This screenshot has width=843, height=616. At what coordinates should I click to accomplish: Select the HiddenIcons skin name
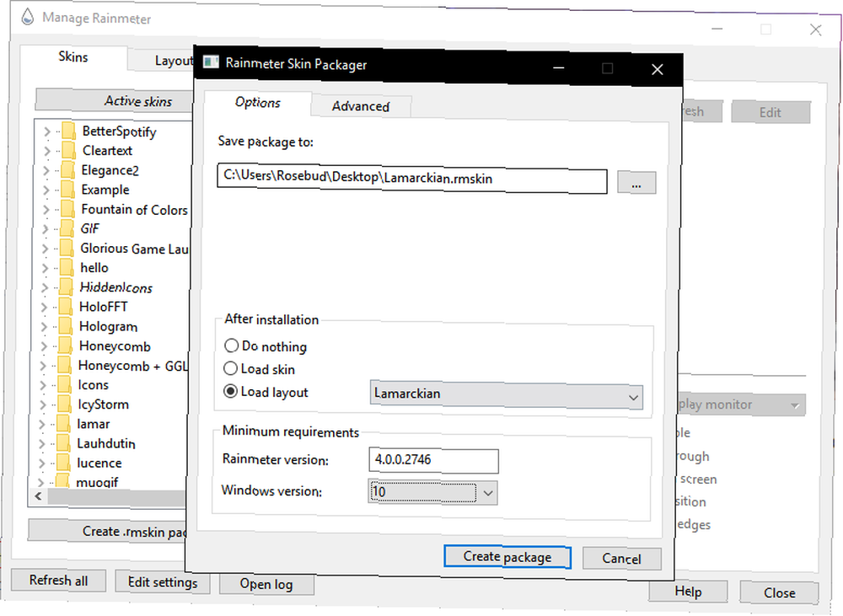click(x=115, y=287)
